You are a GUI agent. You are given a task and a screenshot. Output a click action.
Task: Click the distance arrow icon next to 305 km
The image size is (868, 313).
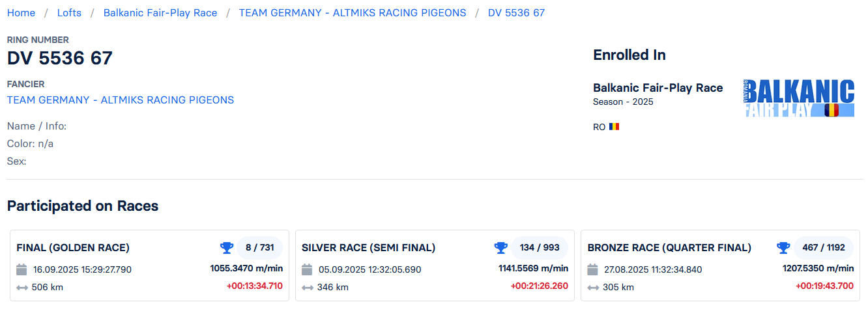click(x=593, y=287)
